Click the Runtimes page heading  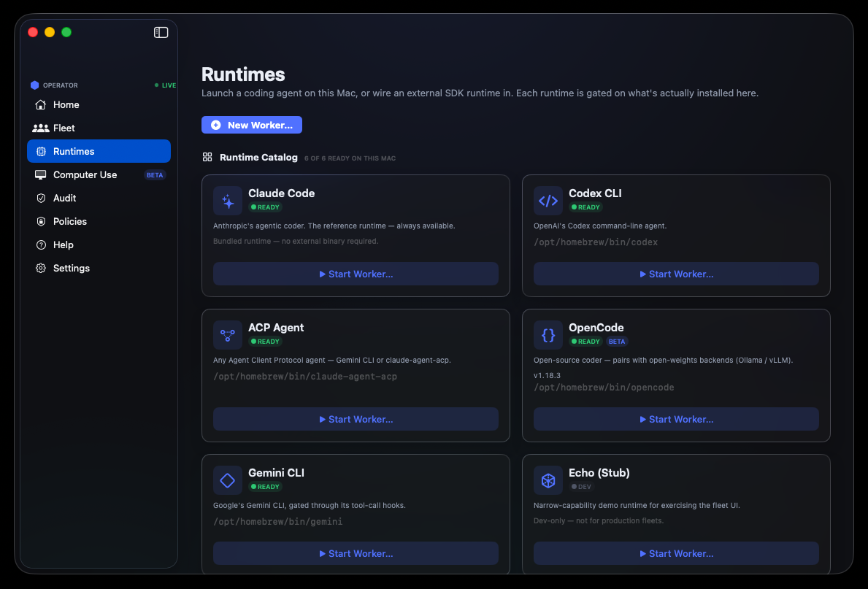(x=243, y=74)
